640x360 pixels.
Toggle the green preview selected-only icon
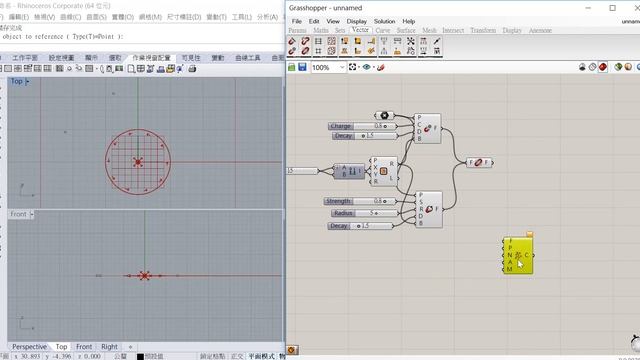pyautogui.click(x=618, y=67)
